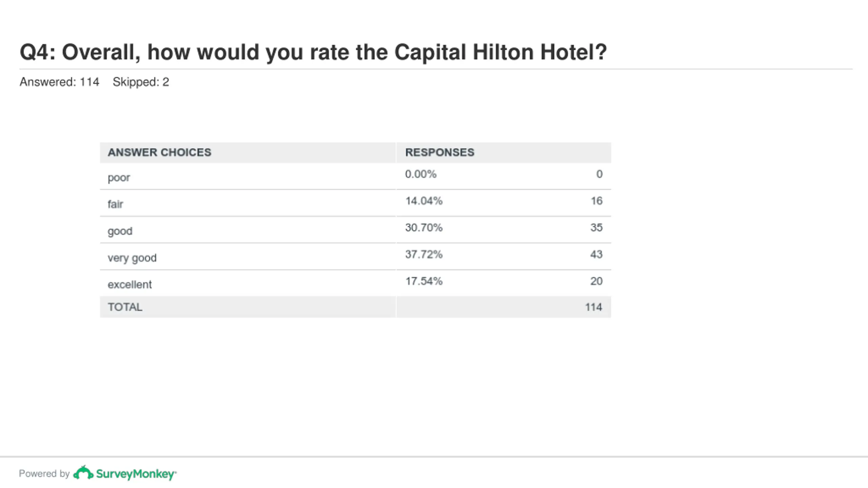Viewport: 868px width, 488px height.
Task: Click the 37.72% very good percentage
Action: click(424, 255)
